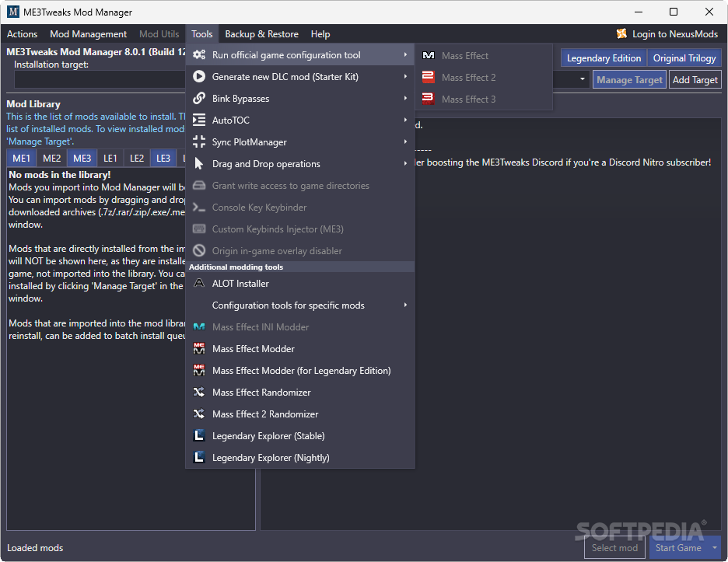This screenshot has height=562, width=728.
Task: Close the open Tools menu
Action: (x=202, y=34)
